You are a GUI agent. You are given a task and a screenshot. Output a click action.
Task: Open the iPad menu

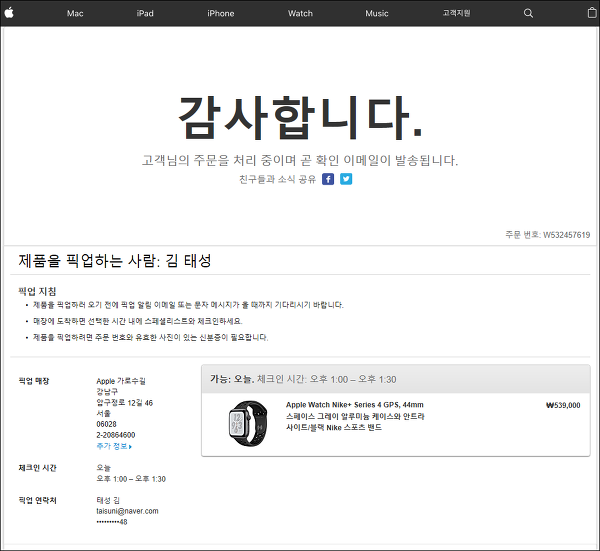145,13
